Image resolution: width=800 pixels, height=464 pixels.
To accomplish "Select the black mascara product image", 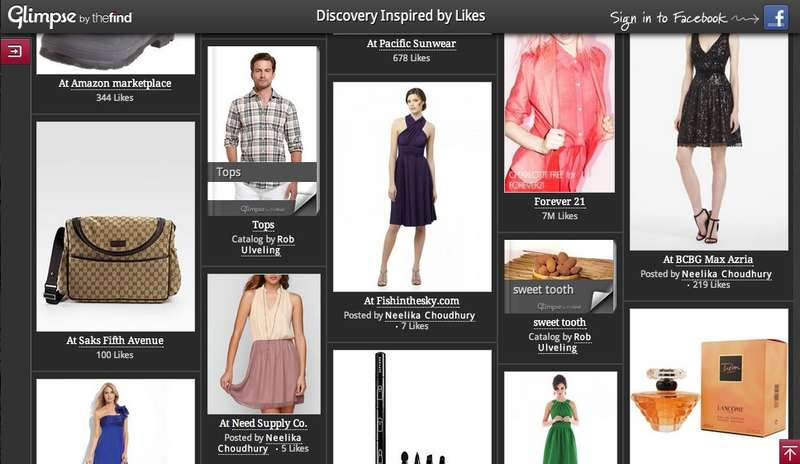I will pyautogui.click(x=412, y=407).
